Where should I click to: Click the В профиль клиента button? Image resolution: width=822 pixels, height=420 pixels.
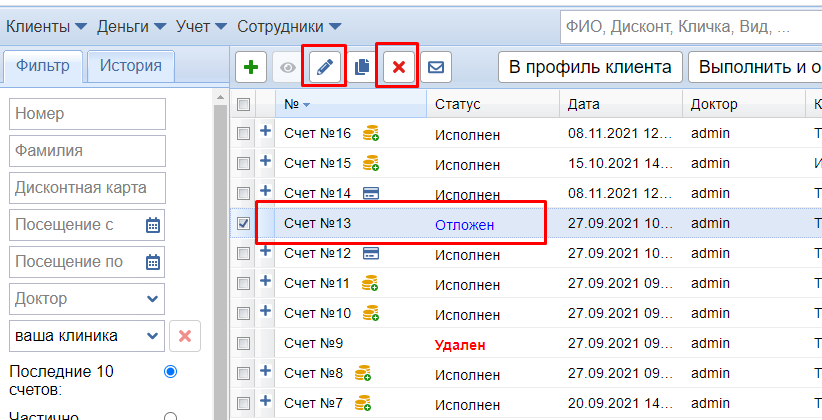589,67
